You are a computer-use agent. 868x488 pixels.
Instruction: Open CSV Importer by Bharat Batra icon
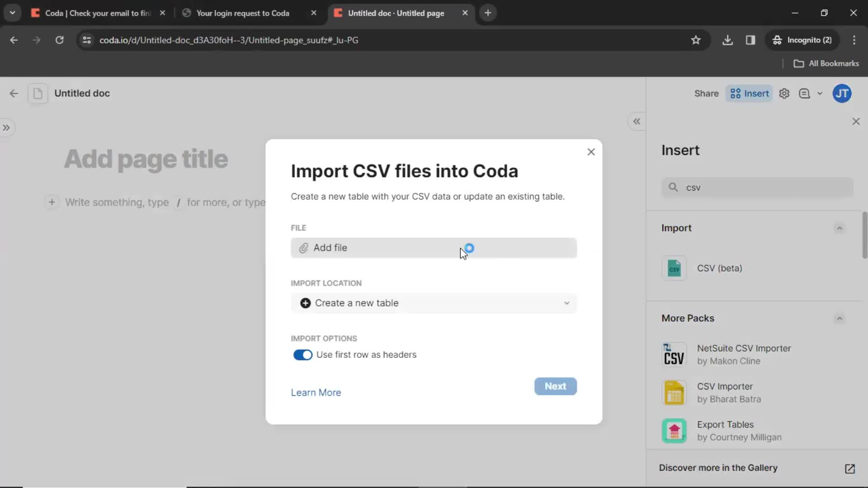coord(674,393)
